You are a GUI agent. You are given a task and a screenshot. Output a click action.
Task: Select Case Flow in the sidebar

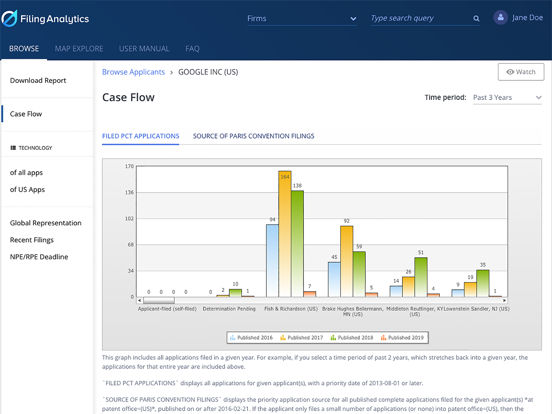click(26, 114)
